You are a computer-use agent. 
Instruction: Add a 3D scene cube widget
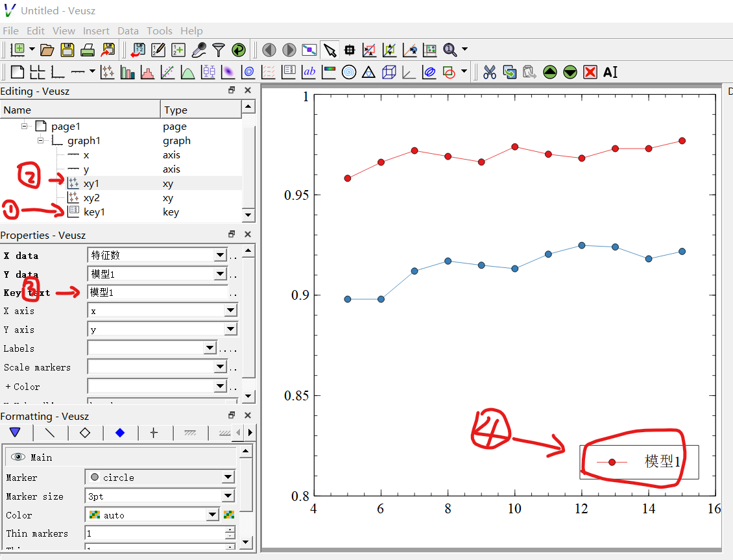tap(389, 72)
